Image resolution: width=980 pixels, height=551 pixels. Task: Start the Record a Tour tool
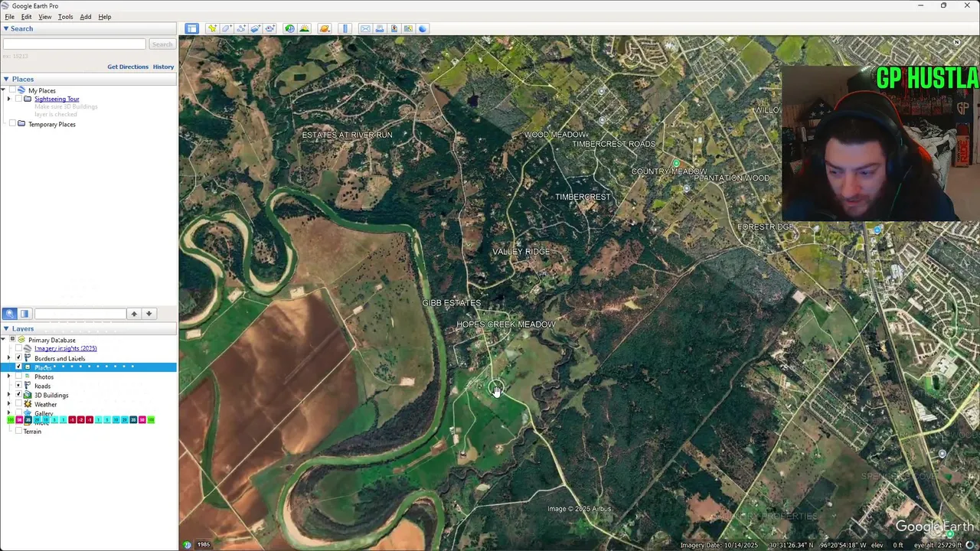click(270, 28)
